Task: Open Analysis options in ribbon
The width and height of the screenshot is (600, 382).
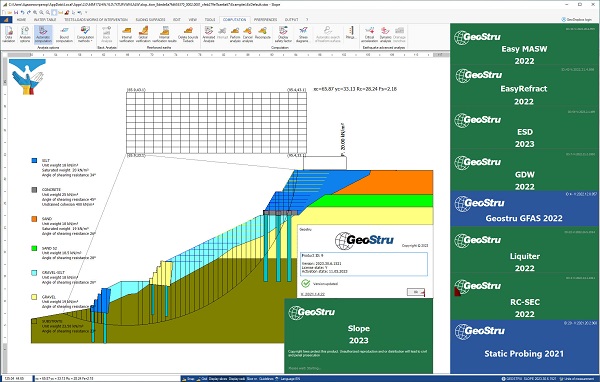Action: (x=25, y=34)
